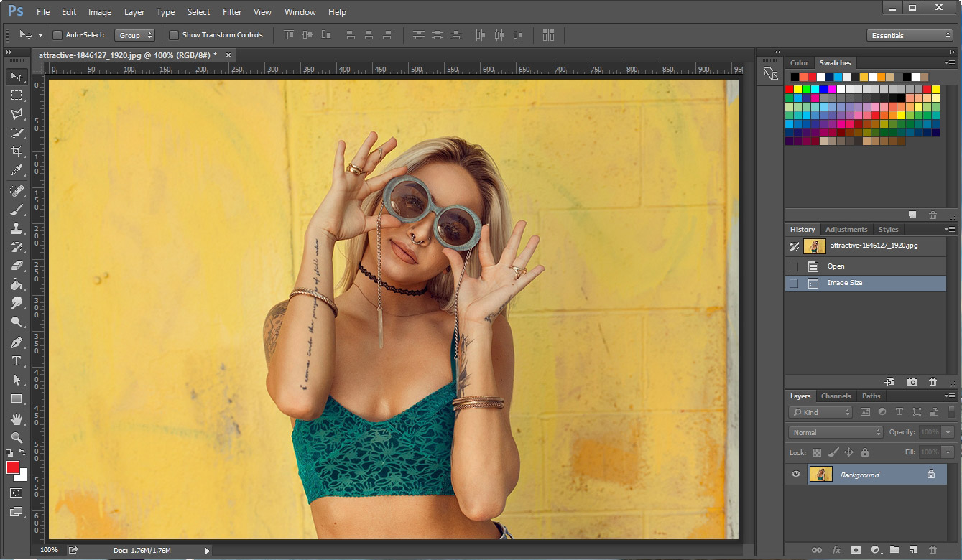This screenshot has width=962, height=560.
Task: Switch to the Adjustments tab
Action: point(846,230)
